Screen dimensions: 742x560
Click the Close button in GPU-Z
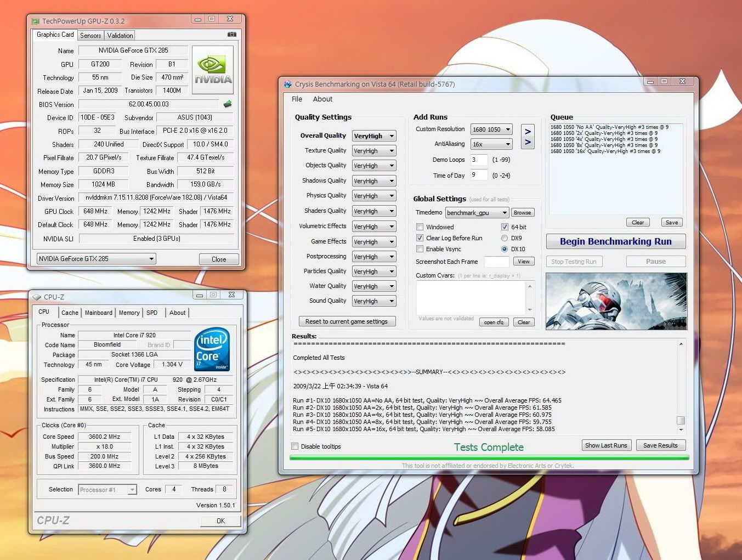219,259
